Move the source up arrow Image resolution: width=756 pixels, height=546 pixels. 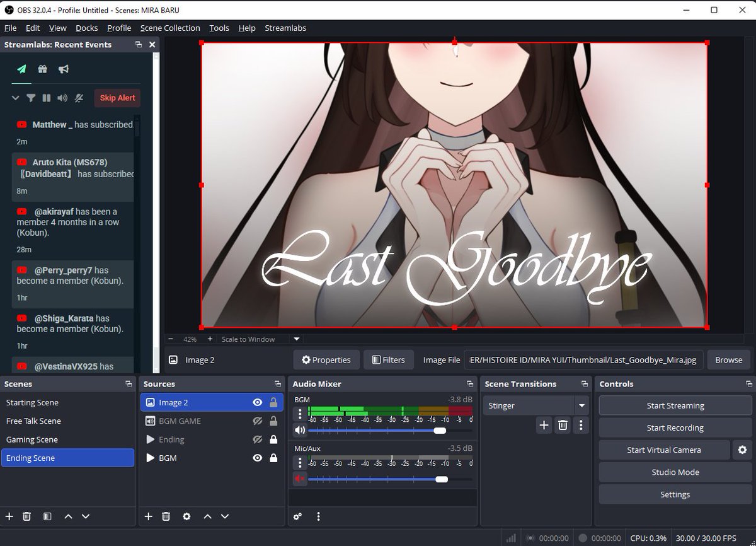coord(207,516)
